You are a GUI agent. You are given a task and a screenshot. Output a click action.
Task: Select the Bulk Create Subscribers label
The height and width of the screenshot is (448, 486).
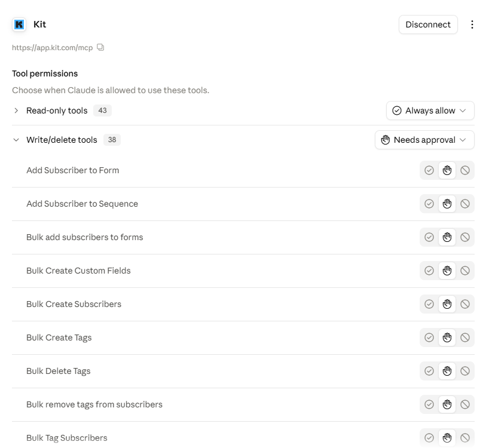tap(74, 304)
